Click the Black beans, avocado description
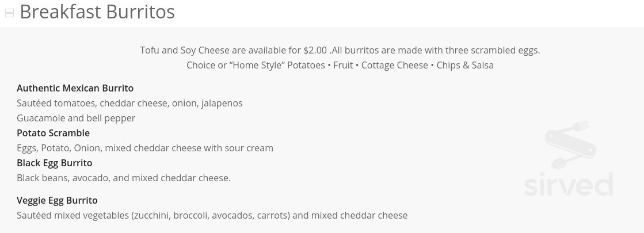The image size is (644, 233). (124, 178)
